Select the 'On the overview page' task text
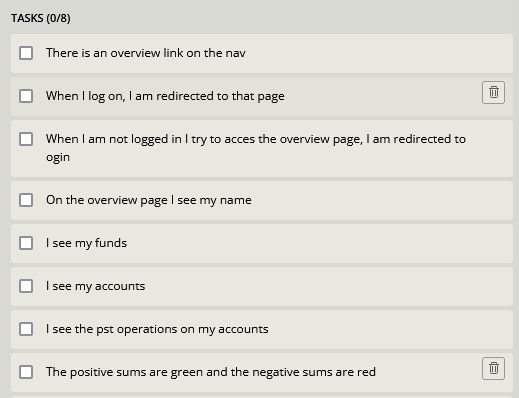 tap(149, 200)
